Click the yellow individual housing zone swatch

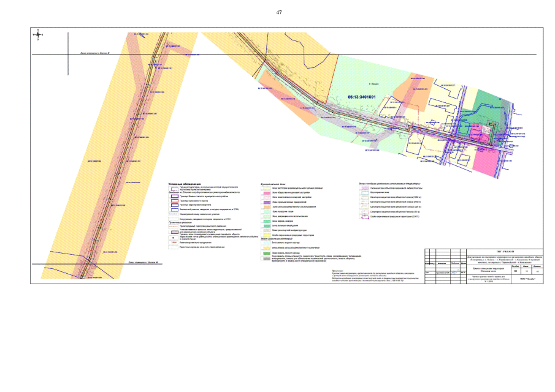click(266, 187)
